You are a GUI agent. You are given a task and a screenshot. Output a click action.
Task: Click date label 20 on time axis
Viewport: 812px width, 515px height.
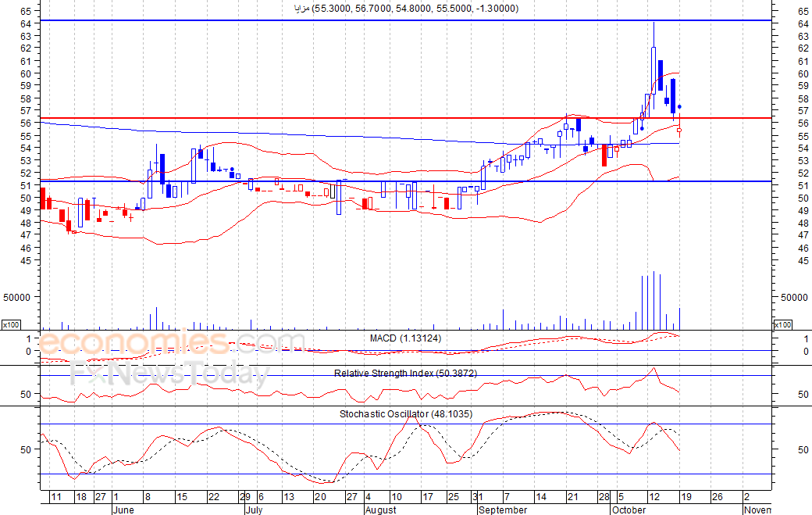click(x=321, y=497)
